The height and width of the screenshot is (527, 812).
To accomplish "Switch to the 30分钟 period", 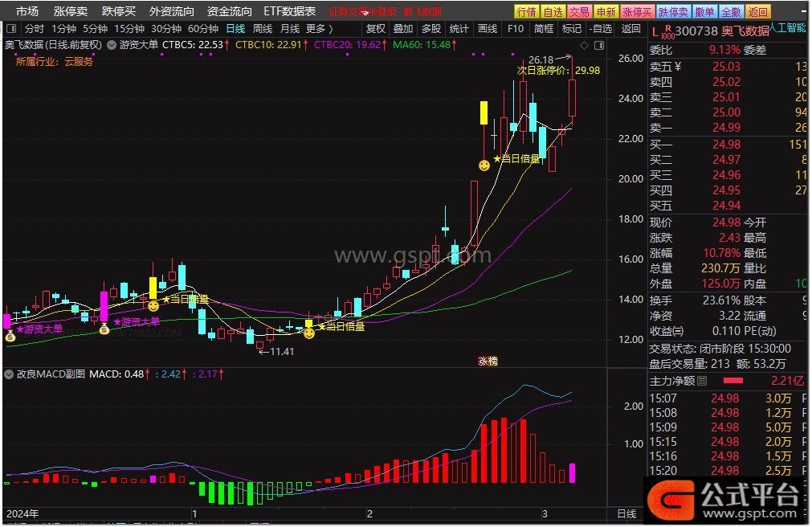I will click(x=166, y=29).
